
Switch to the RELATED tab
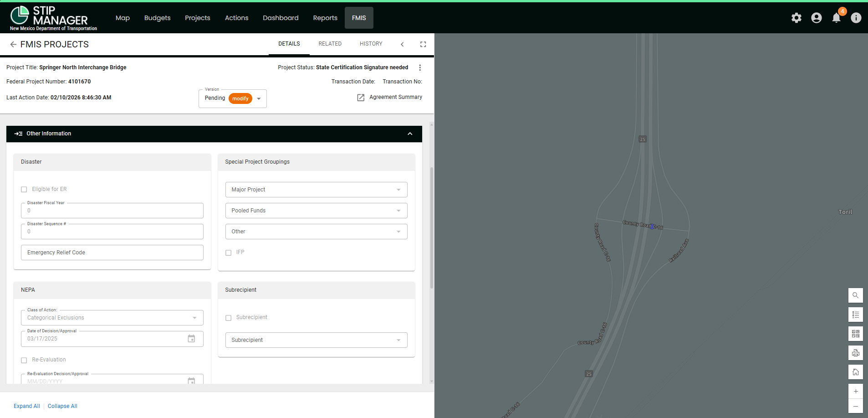[330, 44]
